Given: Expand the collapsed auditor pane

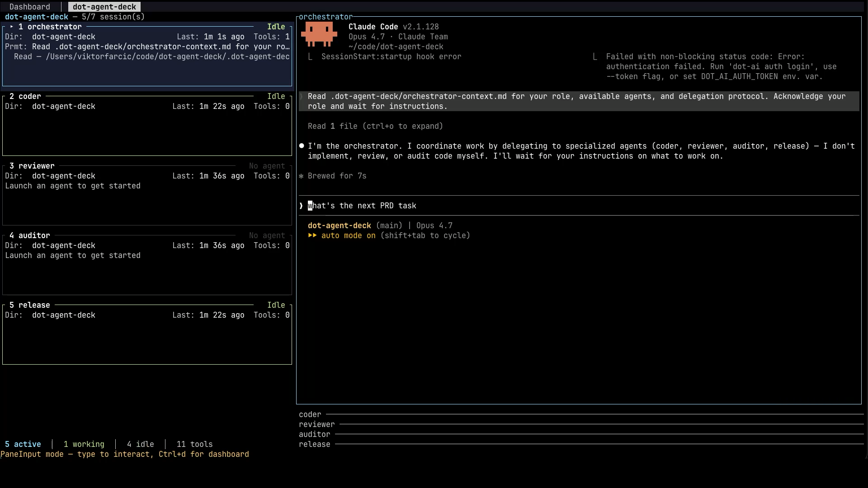Looking at the screenshot, I should (581, 434).
